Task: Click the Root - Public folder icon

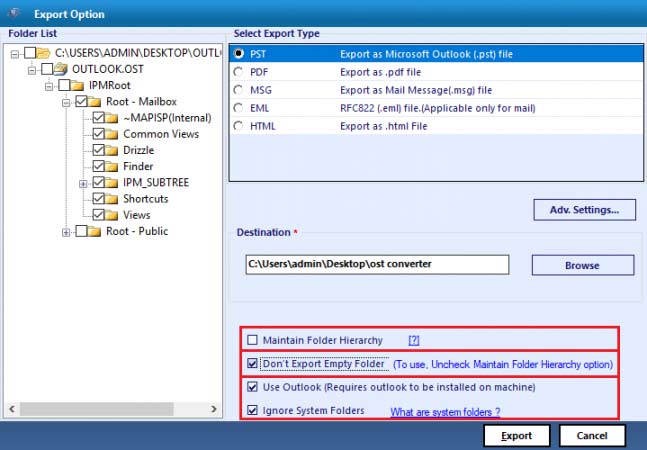Action: (94, 231)
